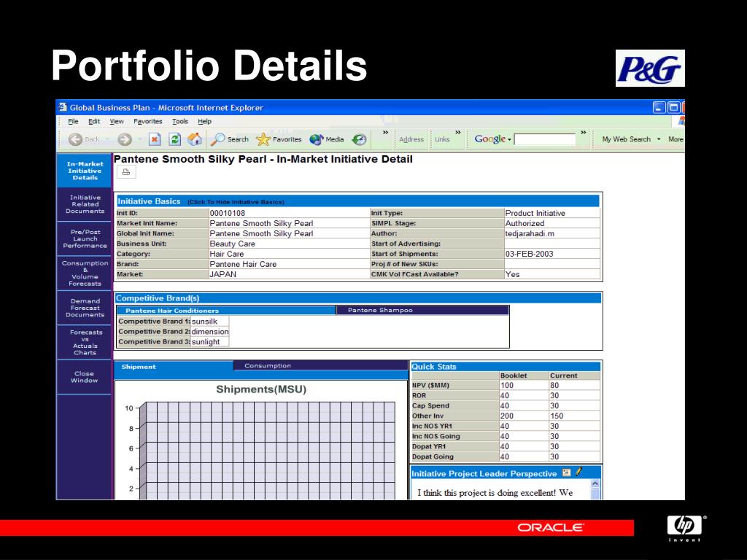
Task: Click the More button on toolbar
Action: pyautogui.click(x=676, y=139)
